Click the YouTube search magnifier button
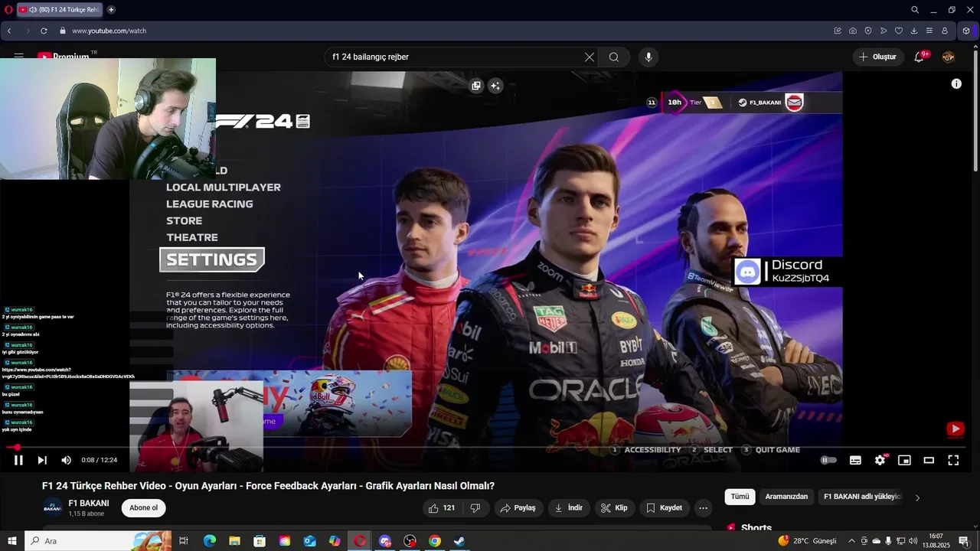The width and height of the screenshot is (980, 551). [614, 57]
